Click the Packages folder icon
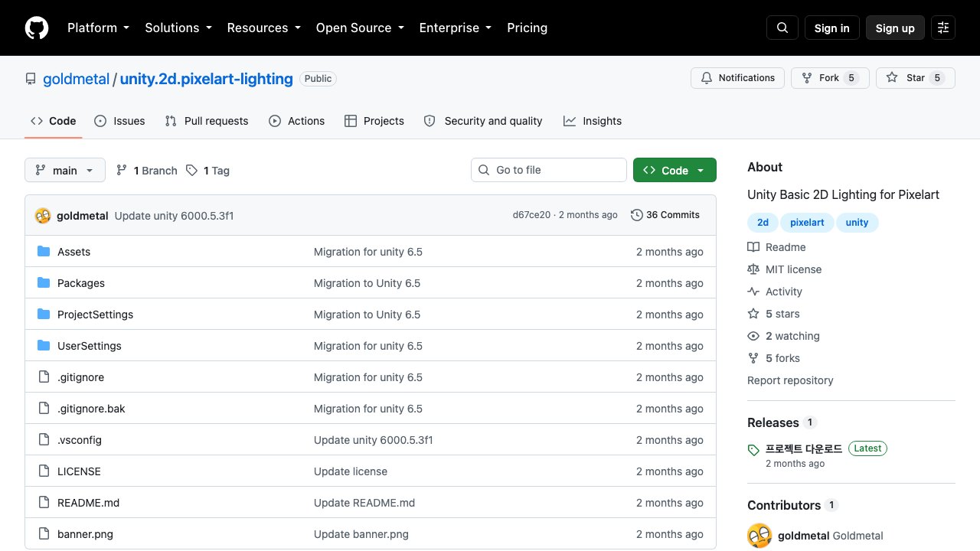The height and width of the screenshot is (551, 980). click(x=44, y=283)
